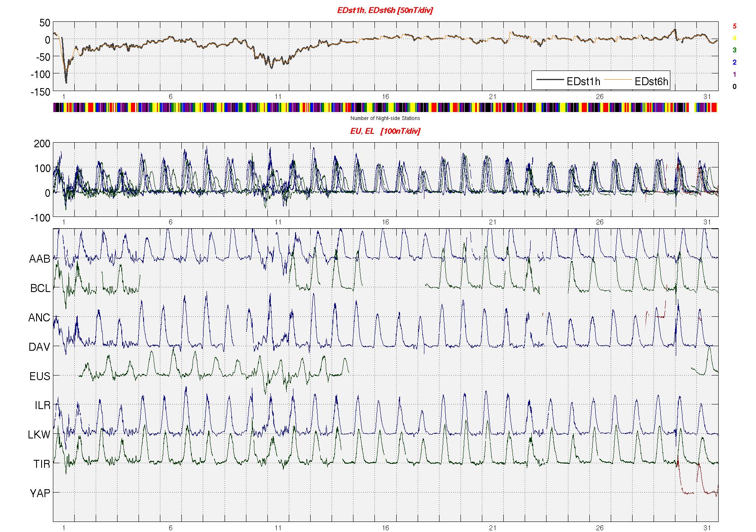Viewport: 756px width, 532px height.
Task: Click the blue '2' in the color key
Action: [735, 63]
